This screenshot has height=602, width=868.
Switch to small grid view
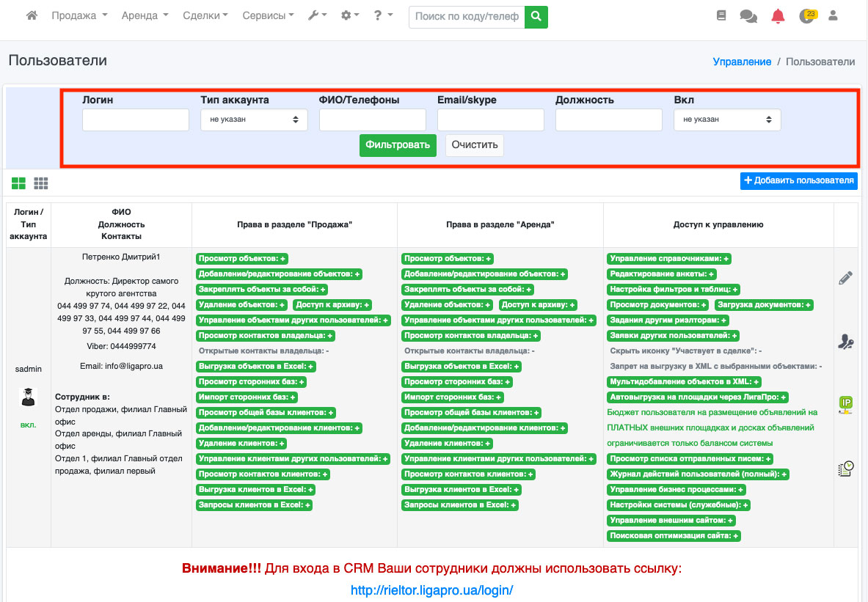click(x=41, y=183)
